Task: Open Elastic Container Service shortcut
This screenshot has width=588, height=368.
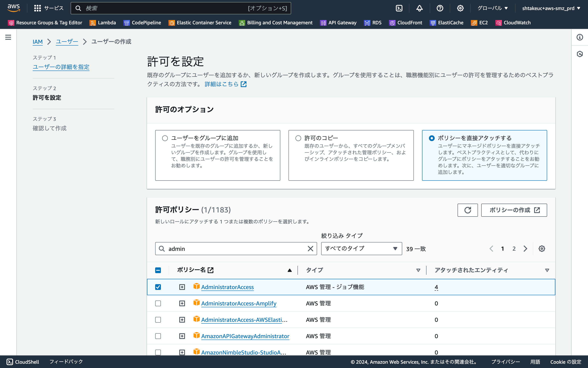Action: [200, 23]
